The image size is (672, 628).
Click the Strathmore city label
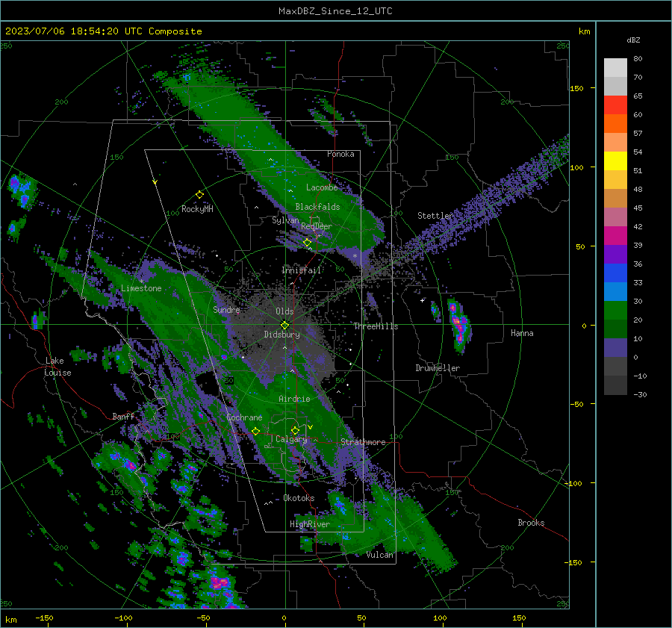[363, 442]
